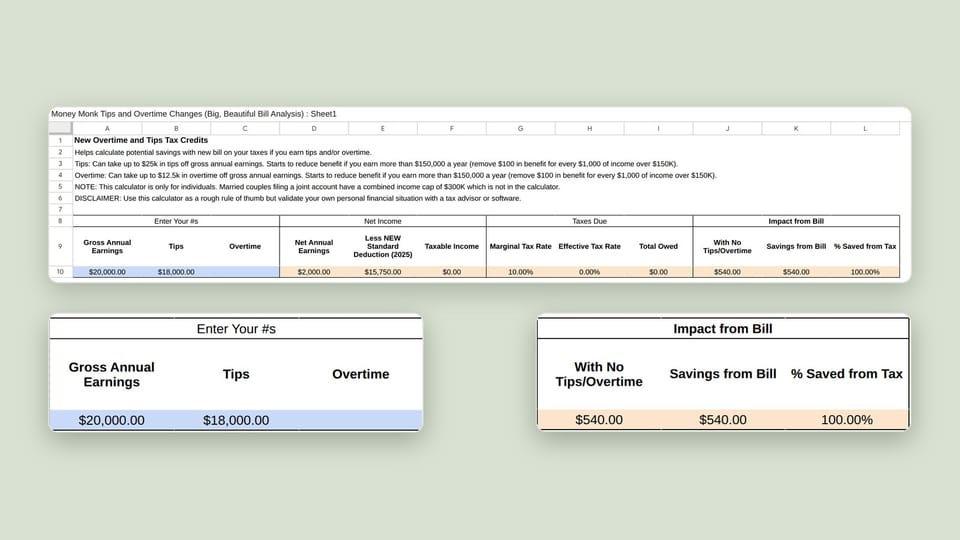Click 'Savings from Bill' header in spreadsheet row 9
The width and height of the screenshot is (960, 540).
coord(796,246)
